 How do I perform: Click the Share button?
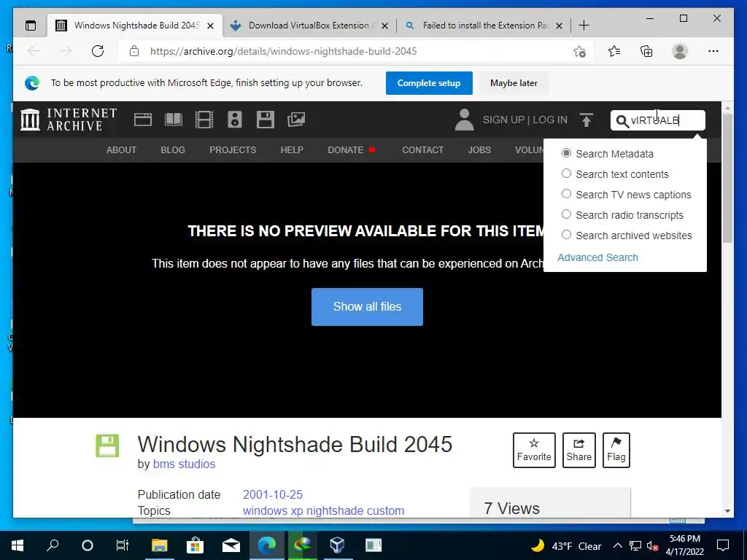[x=578, y=450]
